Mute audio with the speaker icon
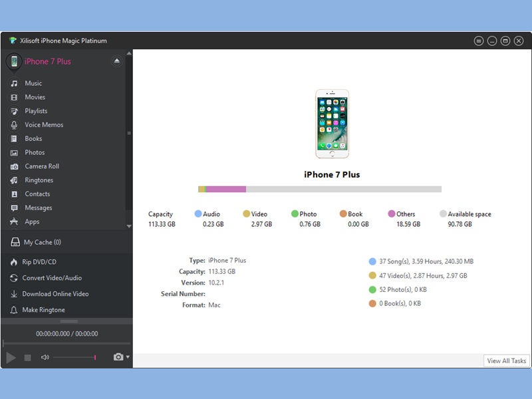The image size is (532, 399). pos(45,357)
